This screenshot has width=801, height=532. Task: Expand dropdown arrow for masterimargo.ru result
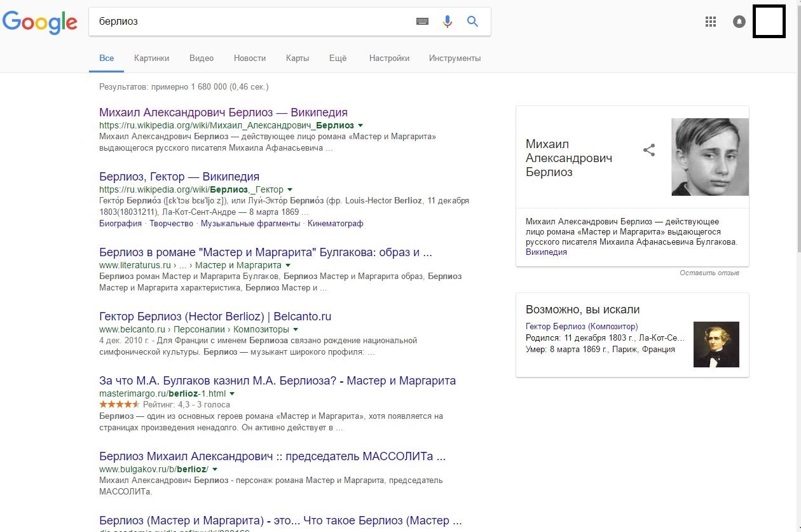232,394
